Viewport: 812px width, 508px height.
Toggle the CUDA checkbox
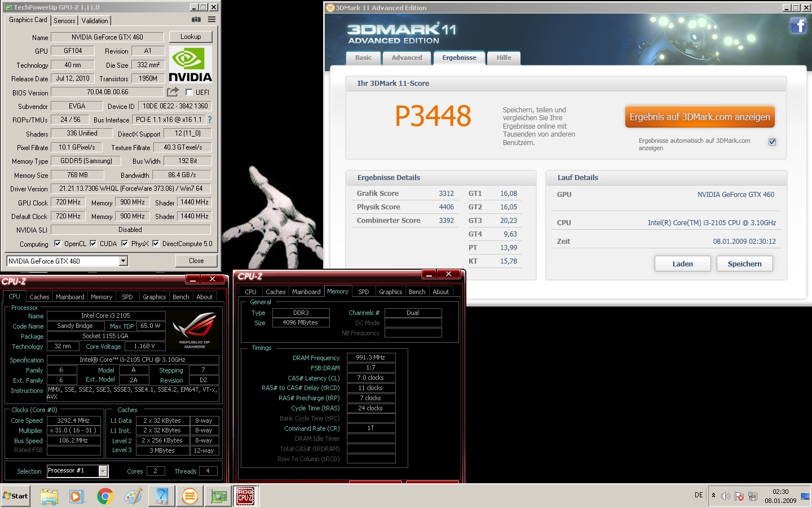coord(93,244)
